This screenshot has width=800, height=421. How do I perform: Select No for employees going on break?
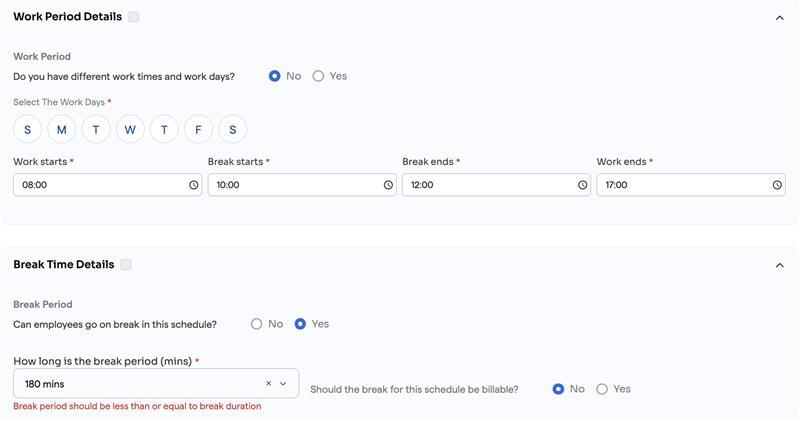[x=257, y=324]
